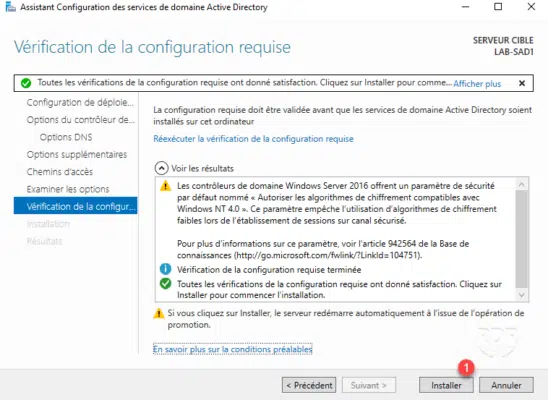The width and height of the screenshot is (548, 400).
Task: Click the Installer button
Action: click(446, 385)
